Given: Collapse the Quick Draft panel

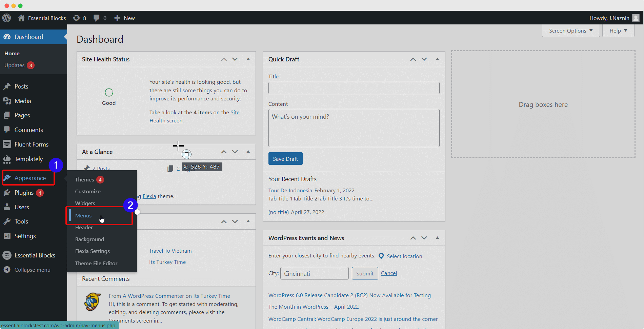Looking at the screenshot, I should [437, 59].
